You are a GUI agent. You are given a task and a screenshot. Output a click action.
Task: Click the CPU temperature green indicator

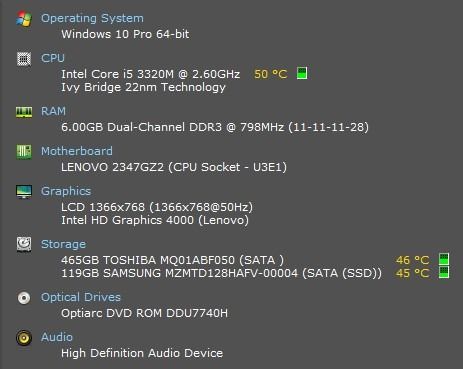point(302,73)
